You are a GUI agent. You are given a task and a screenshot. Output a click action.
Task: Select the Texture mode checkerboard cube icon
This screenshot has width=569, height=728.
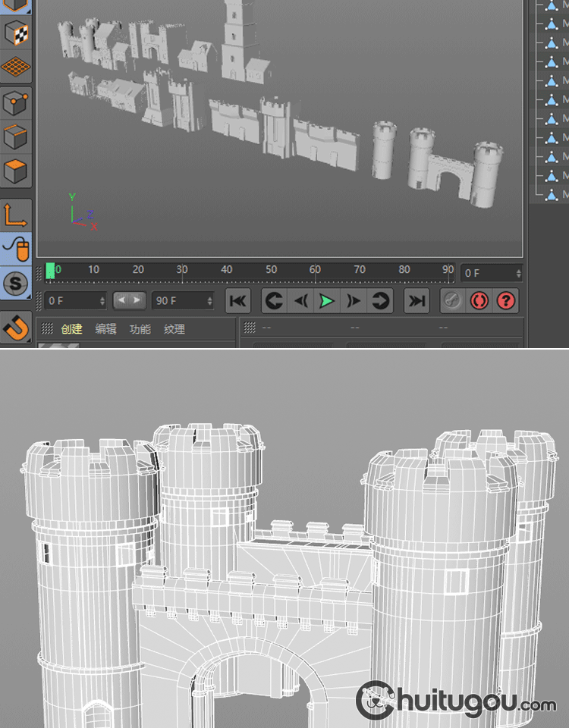click(x=16, y=33)
